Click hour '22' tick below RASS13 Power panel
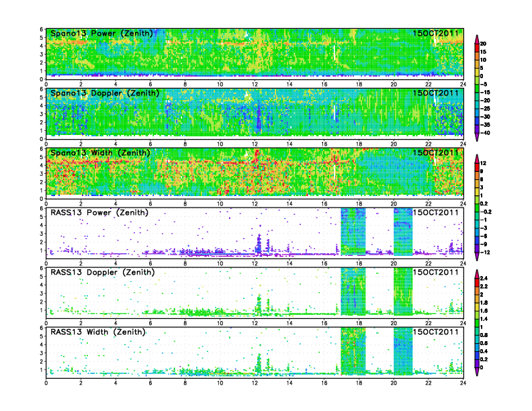This screenshot has width=532, height=411. [x=429, y=263]
